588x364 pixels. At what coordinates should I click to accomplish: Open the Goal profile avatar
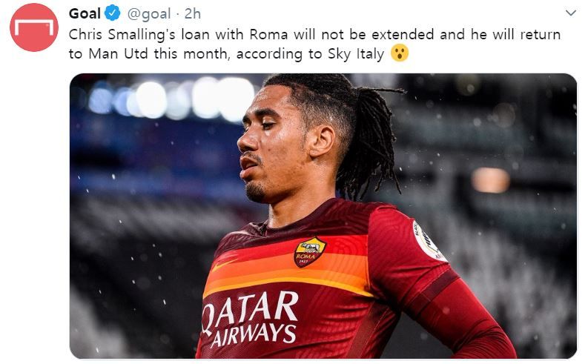pyautogui.click(x=34, y=27)
